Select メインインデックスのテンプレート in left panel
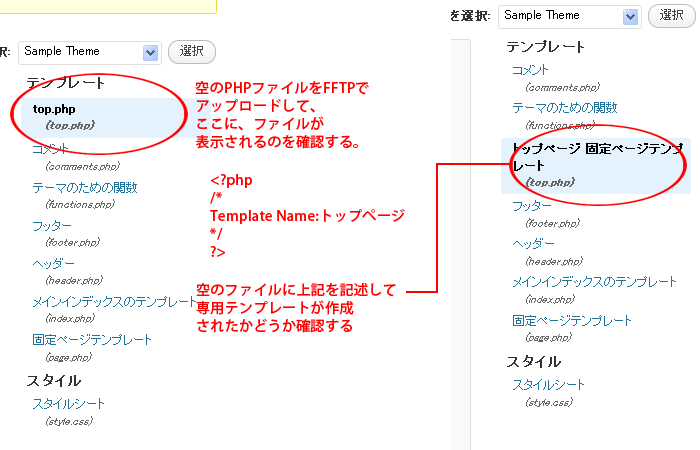 114,302
